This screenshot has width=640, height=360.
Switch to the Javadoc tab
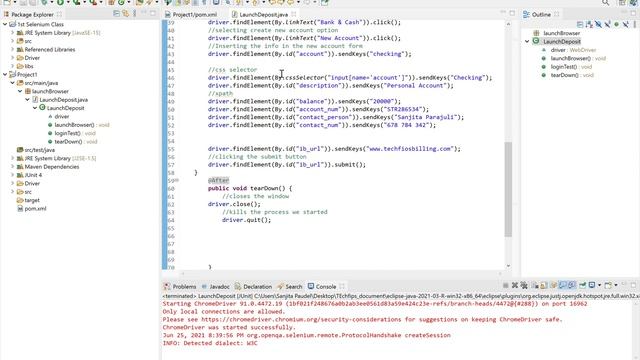[x=216, y=287]
